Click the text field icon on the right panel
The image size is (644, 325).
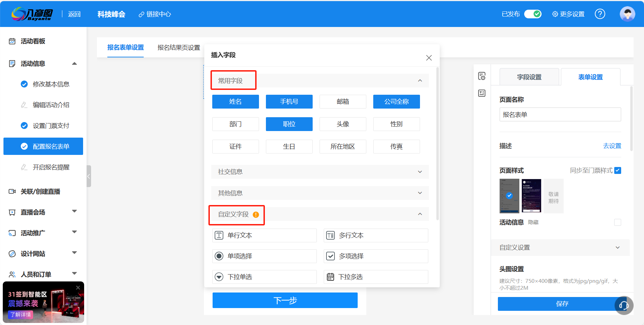pos(482,93)
